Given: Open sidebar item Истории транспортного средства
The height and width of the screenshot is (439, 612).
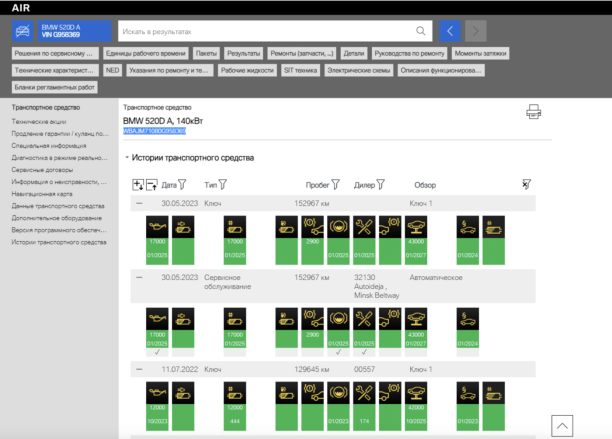Looking at the screenshot, I should pos(59,242).
